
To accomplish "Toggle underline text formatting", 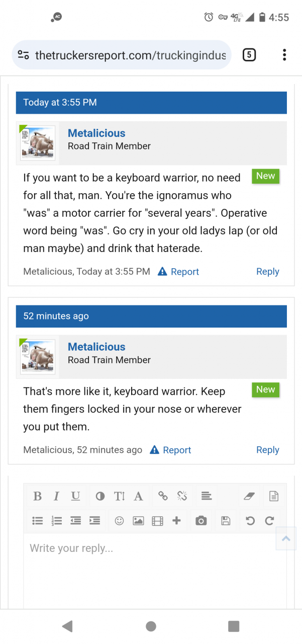I will click(75, 496).
